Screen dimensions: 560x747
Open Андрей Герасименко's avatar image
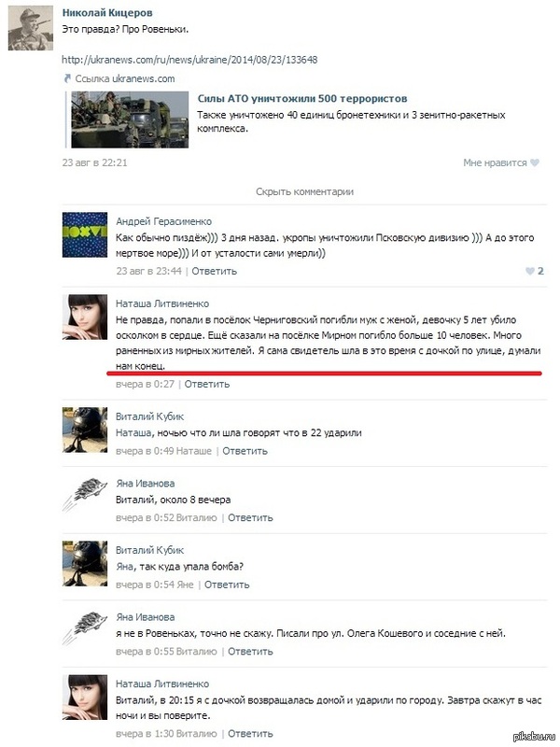point(85,235)
